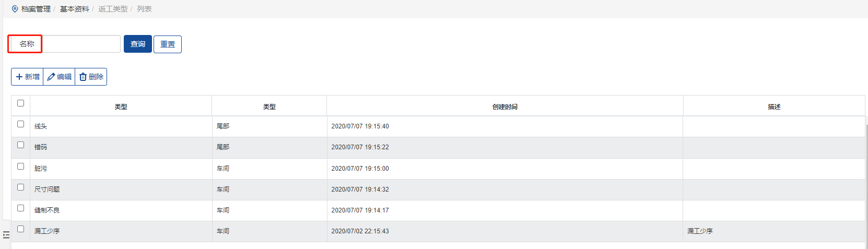The image size is (868, 249).
Task: Tick the checkbox beside 漏工少序
Action: 21,229
